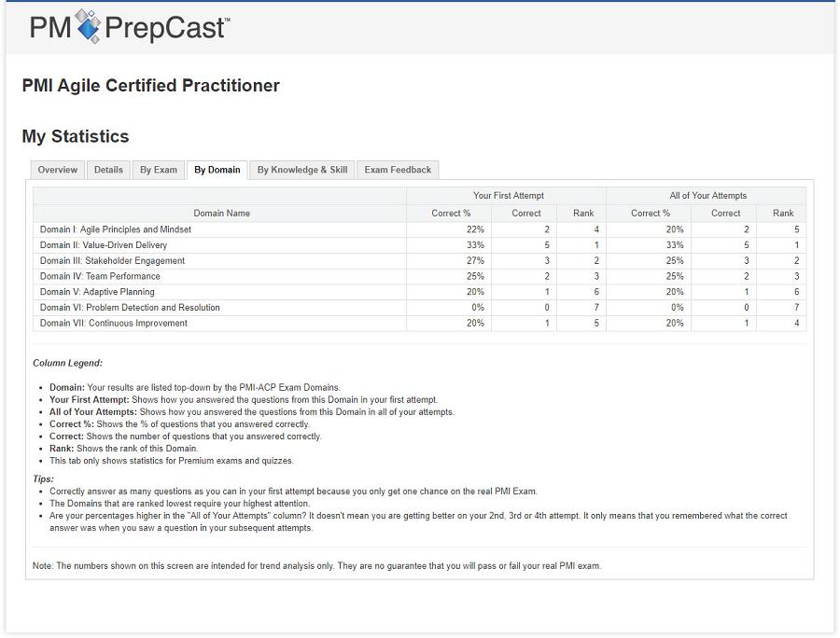Image resolution: width=840 pixels, height=638 pixels.
Task: Click the Domain Name column header
Action: tap(222, 214)
